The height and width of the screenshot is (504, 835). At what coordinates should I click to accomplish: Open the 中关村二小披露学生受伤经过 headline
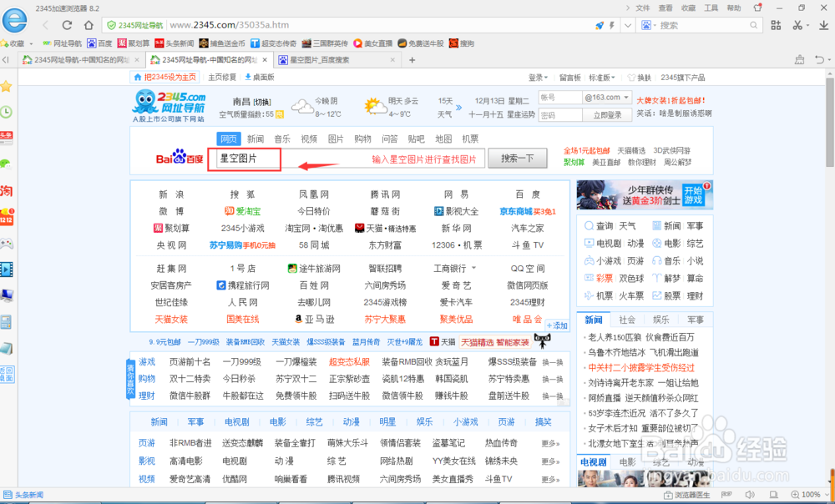click(x=641, y=367)
